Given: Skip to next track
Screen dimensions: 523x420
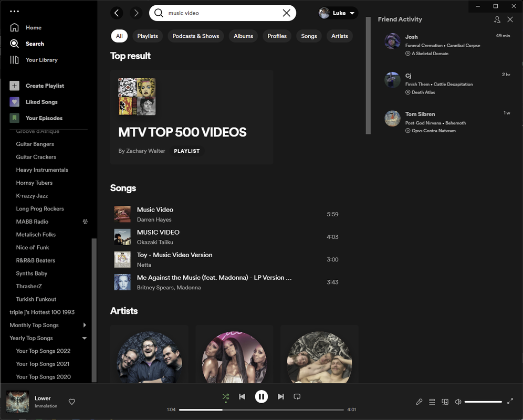Looking at the screenshot, I should [281, 396].
